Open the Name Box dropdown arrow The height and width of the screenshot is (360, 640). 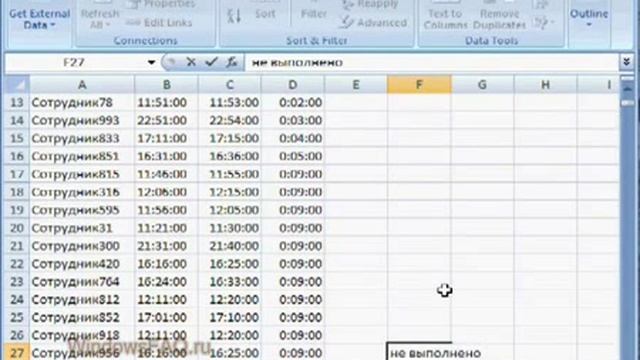tap(151, 62)
